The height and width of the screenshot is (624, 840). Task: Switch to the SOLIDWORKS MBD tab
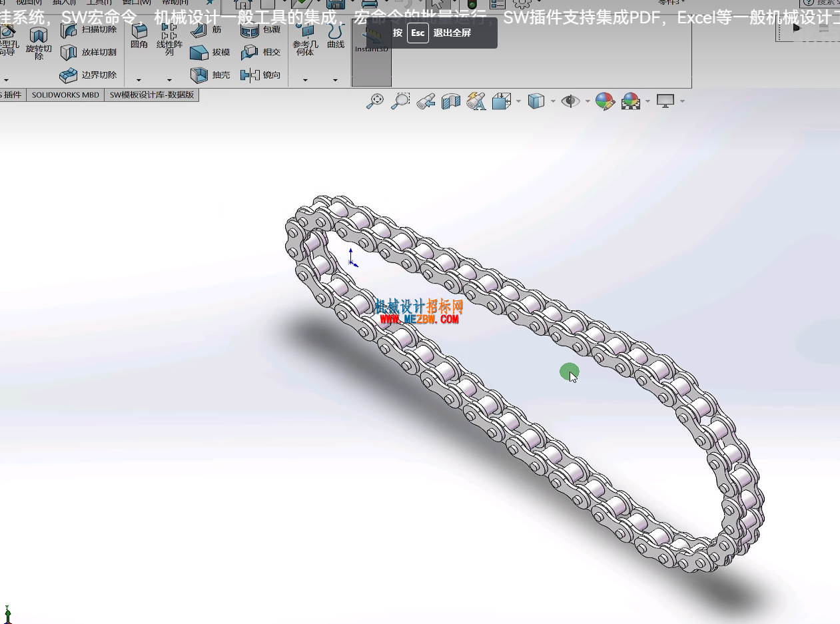(65, 95)
